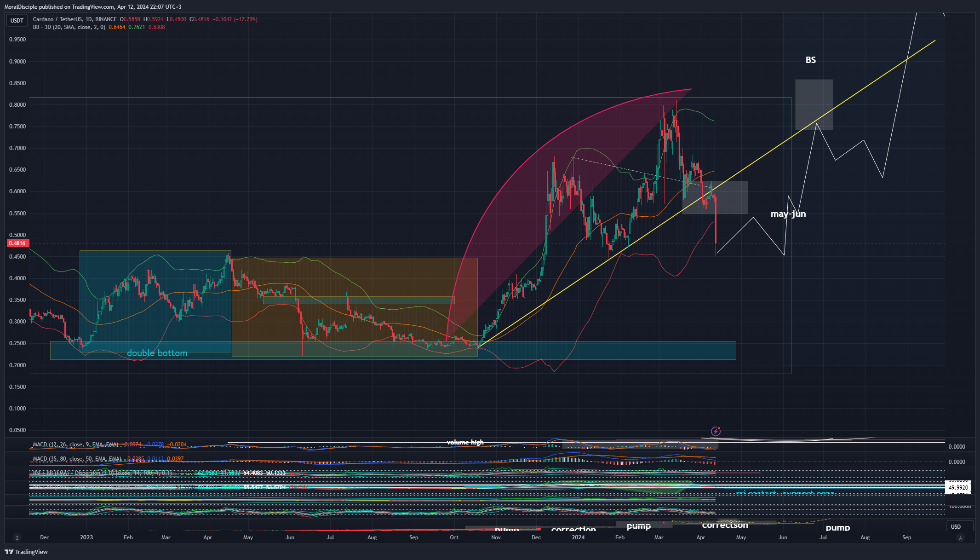Viewport: 980px width, 560px height.
Task: Click the 2024 time axis label
Action: tap(578, 537)
